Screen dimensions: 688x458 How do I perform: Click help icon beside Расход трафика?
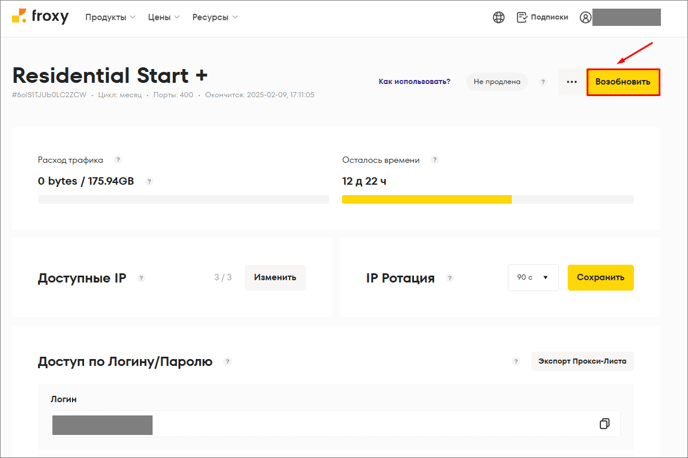[x=118, y=160]
